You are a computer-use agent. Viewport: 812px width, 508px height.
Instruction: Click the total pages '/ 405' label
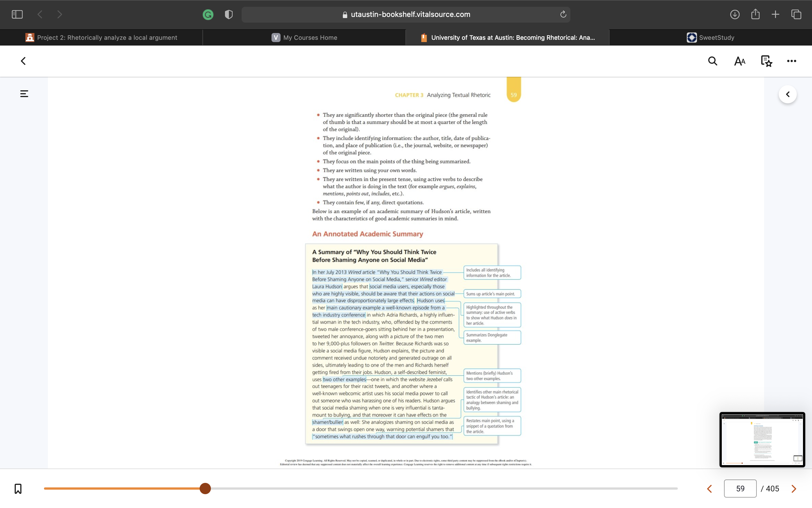(770, 489)
